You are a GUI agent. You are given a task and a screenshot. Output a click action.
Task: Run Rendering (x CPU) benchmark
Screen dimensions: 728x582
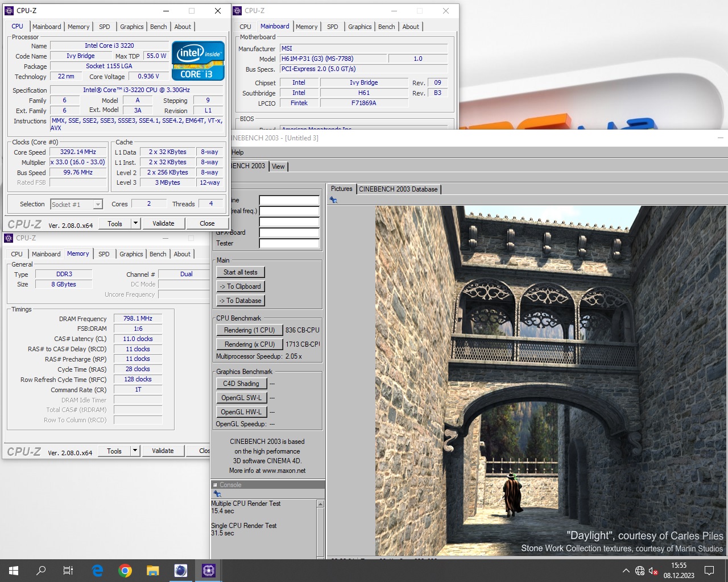(x=249, y=344)
